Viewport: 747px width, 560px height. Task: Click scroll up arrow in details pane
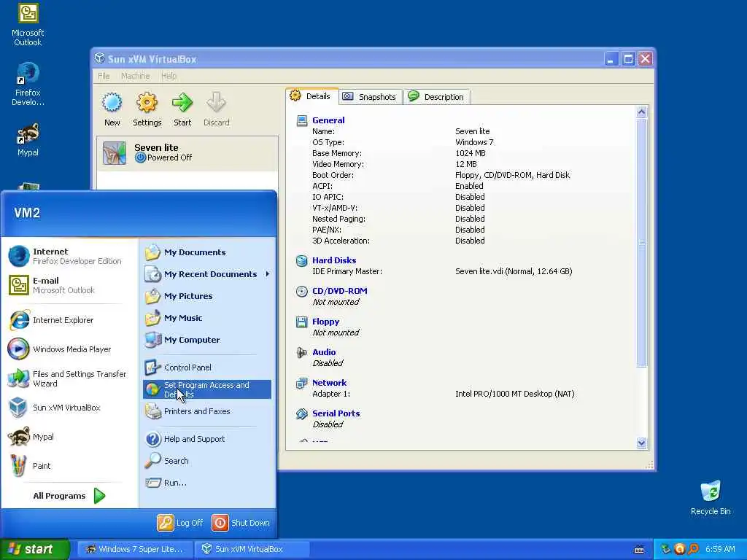641,112
